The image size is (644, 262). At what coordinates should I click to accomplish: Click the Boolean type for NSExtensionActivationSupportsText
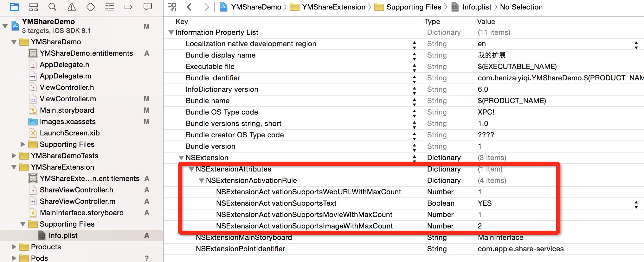(441, 203)
